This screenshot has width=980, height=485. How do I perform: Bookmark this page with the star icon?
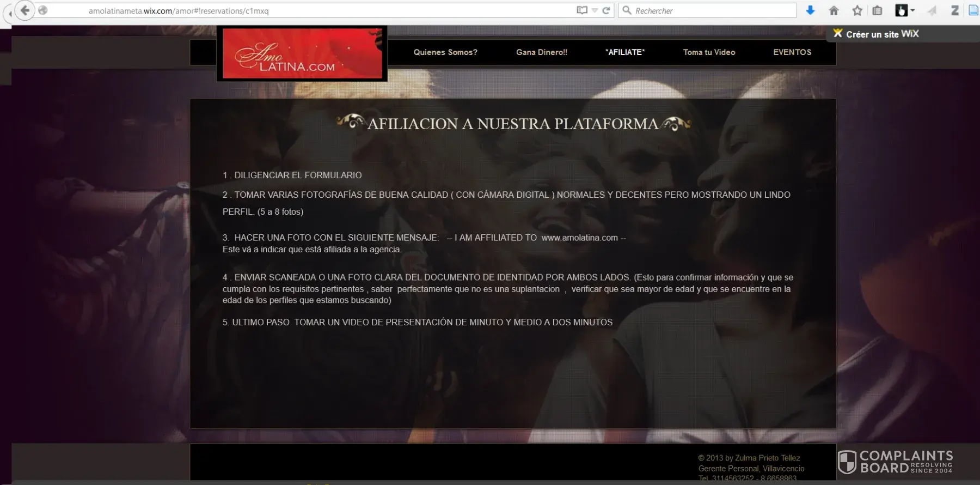(857, 10)
